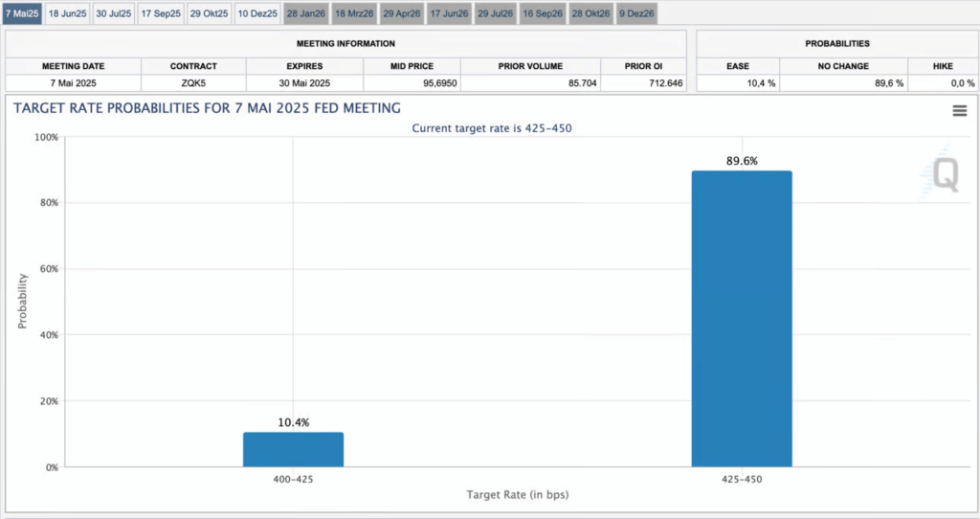
Task: Click the NO CHANGE probability header
Action: [x=844, y=66]
